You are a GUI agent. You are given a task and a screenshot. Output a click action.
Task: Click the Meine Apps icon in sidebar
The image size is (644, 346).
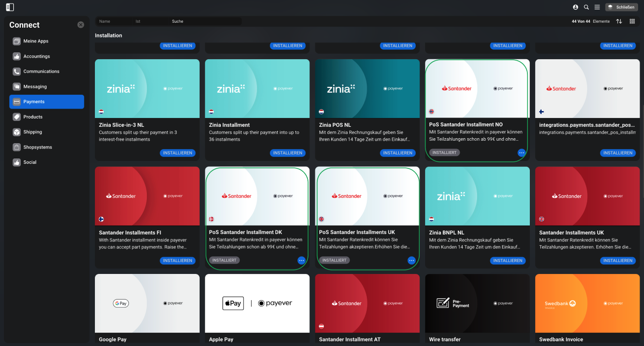(x=17, y=41)
